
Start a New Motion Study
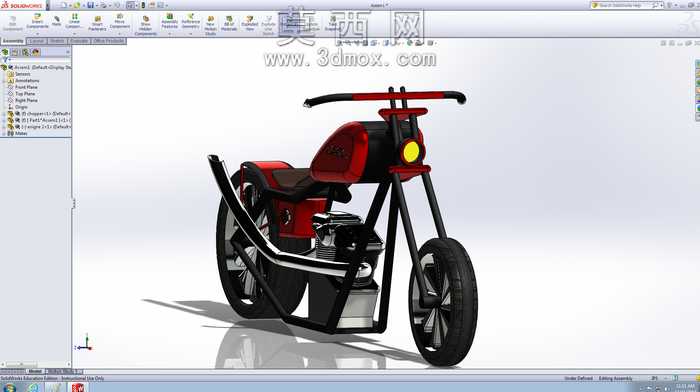pos(211,25)
